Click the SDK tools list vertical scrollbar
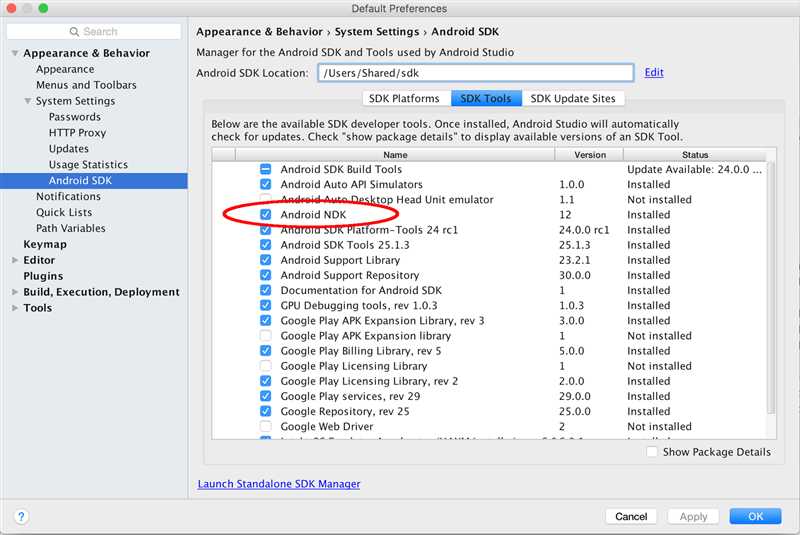 tap(771, 288)
